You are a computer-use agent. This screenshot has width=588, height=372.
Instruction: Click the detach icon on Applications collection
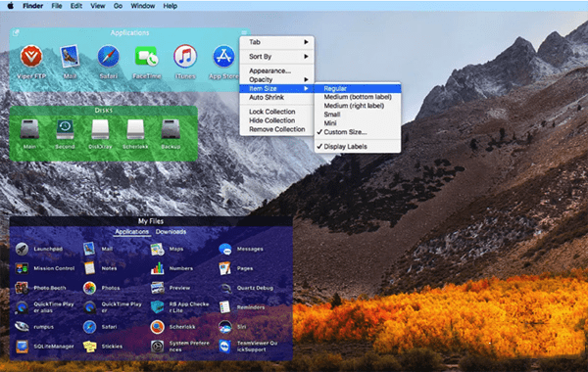tap(16, 33)
